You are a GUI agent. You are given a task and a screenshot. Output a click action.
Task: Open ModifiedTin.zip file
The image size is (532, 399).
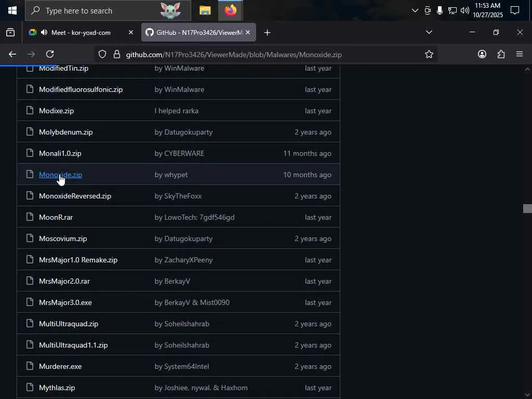point(64,68)
